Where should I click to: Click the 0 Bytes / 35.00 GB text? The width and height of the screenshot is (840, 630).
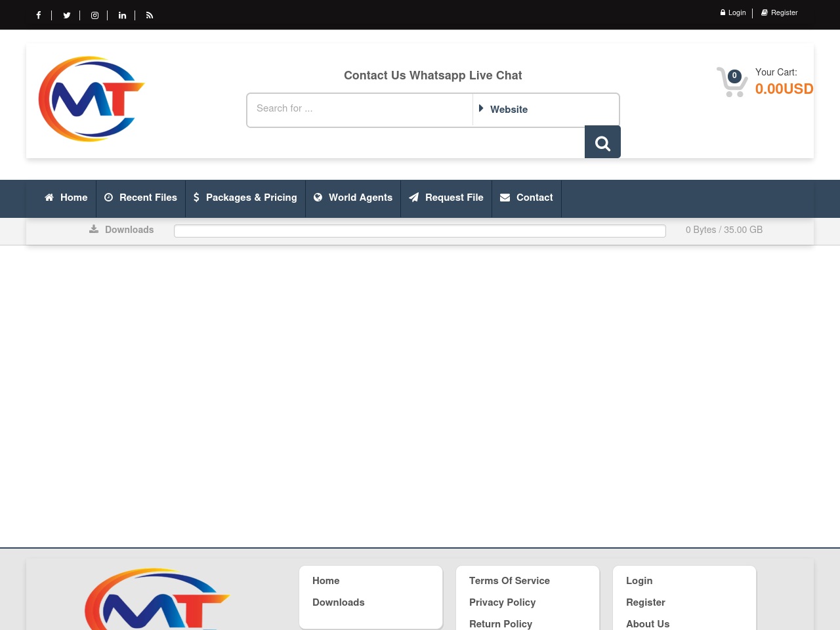point(724,230)
